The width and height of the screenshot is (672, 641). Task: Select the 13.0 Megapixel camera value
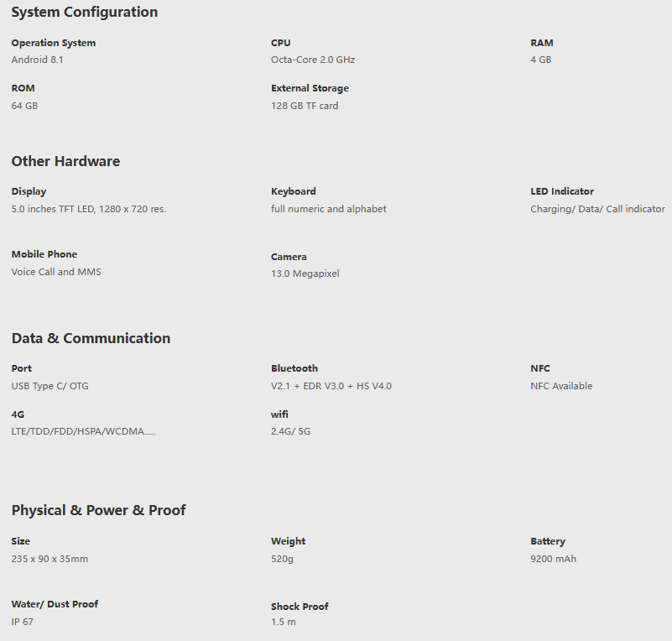[x=305, y=274]
